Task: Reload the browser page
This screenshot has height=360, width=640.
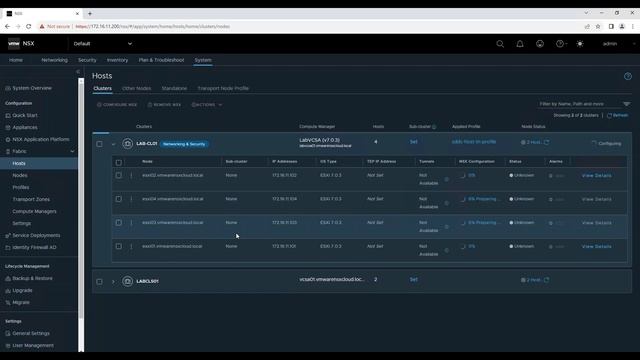Action: coord(29,27)
